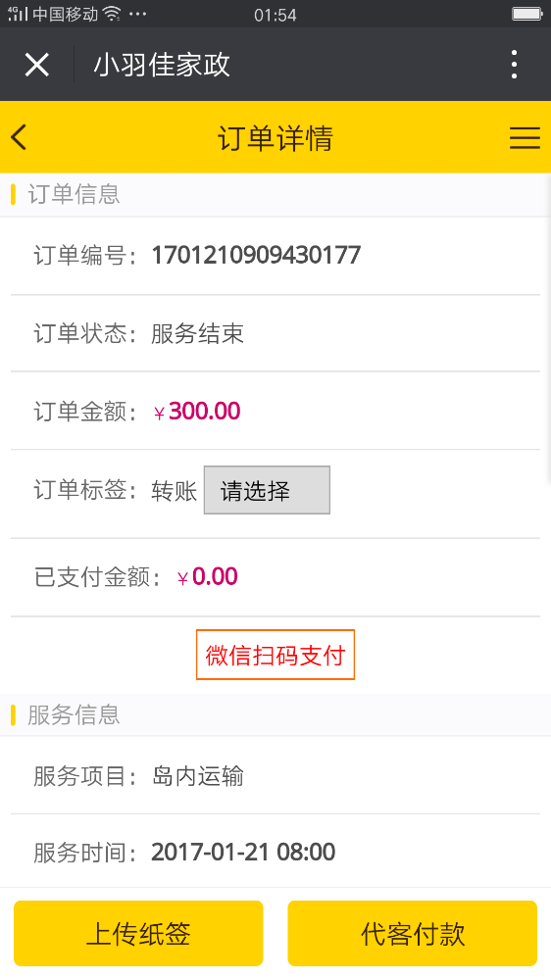Tap the WiFi signal status icon

(112, 14)
